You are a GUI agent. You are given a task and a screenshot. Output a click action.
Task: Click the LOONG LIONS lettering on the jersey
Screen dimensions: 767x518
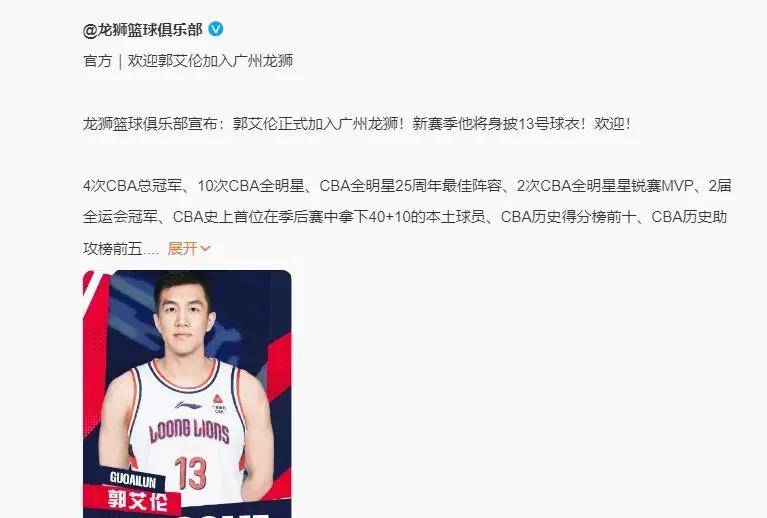tap(189, 431)
